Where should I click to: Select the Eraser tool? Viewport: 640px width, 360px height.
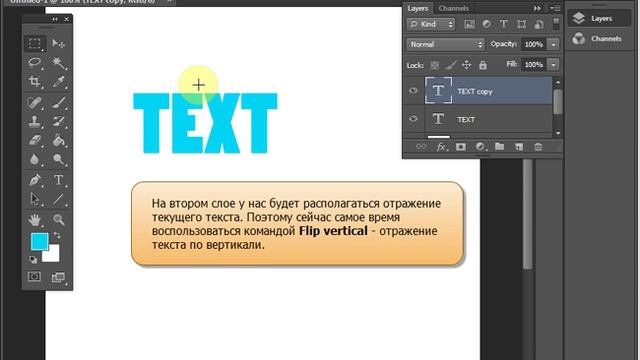point(35,140)
